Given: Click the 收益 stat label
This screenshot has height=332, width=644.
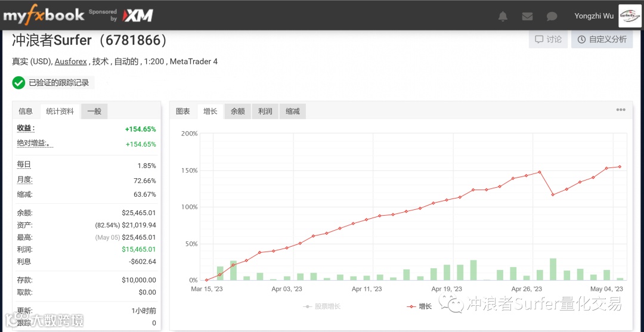Looking at the screenshot, I should click(x=26, y=129).
